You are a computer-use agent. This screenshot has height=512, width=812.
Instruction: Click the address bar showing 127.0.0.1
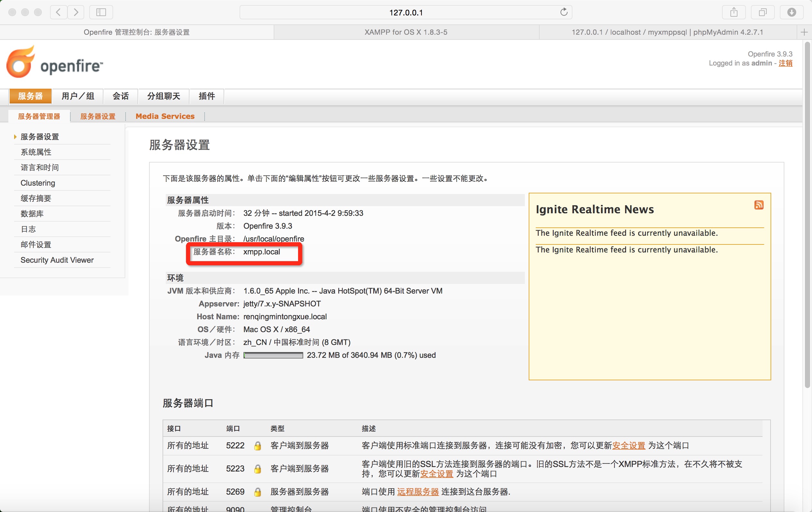[x=406, y=13]
